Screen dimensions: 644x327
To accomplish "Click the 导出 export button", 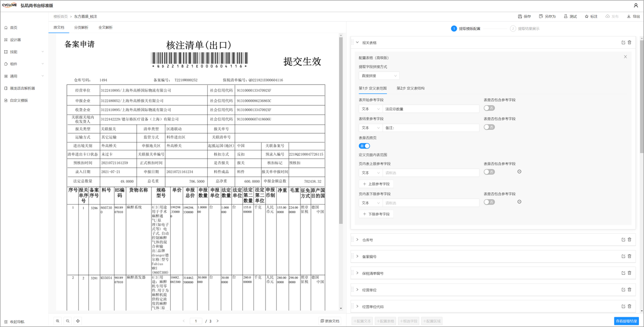I will pyautogui.click(x=633, y=16).
